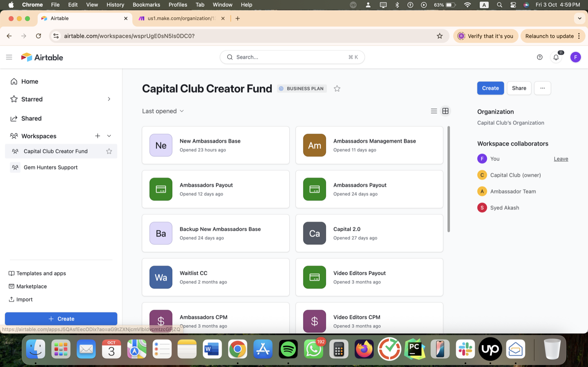Click the blue sidebar Create button

(x=61, y=319)
